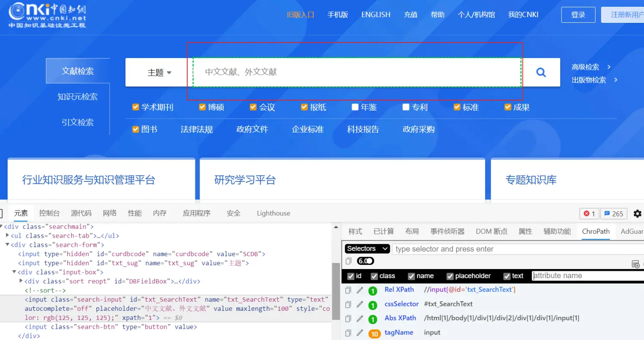The image size is (644, 340).
Task: Open the ChroPath Selectors dropdown
Action: [x=367, y=249]
